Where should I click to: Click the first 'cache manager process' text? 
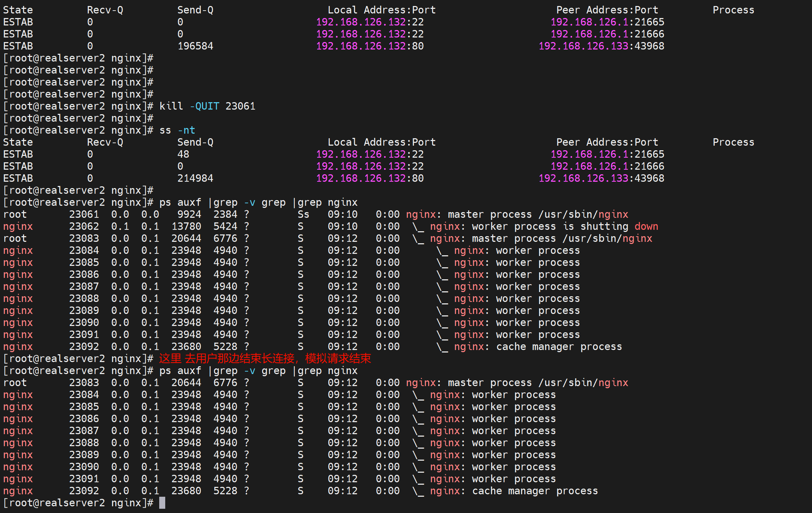tap(559, 346)
